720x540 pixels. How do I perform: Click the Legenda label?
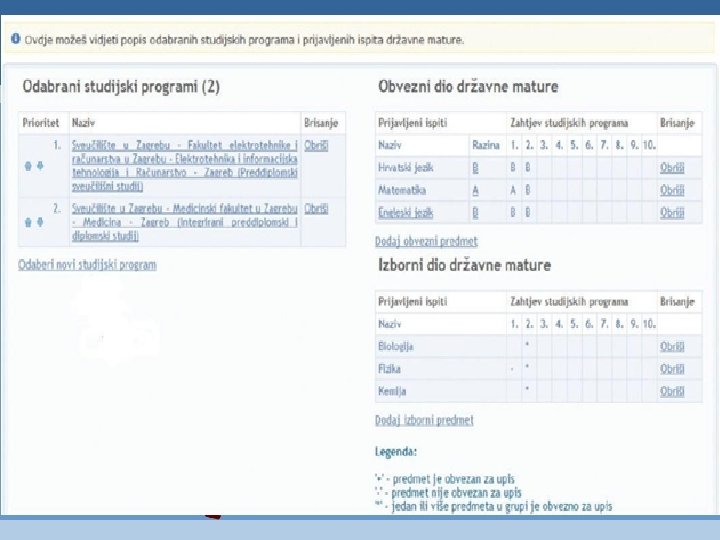[396, 452]
